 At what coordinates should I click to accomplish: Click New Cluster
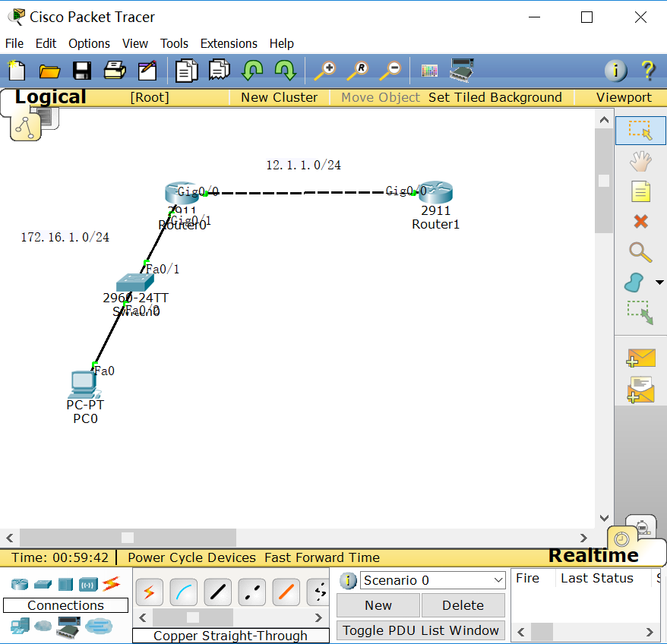(279, 97)
